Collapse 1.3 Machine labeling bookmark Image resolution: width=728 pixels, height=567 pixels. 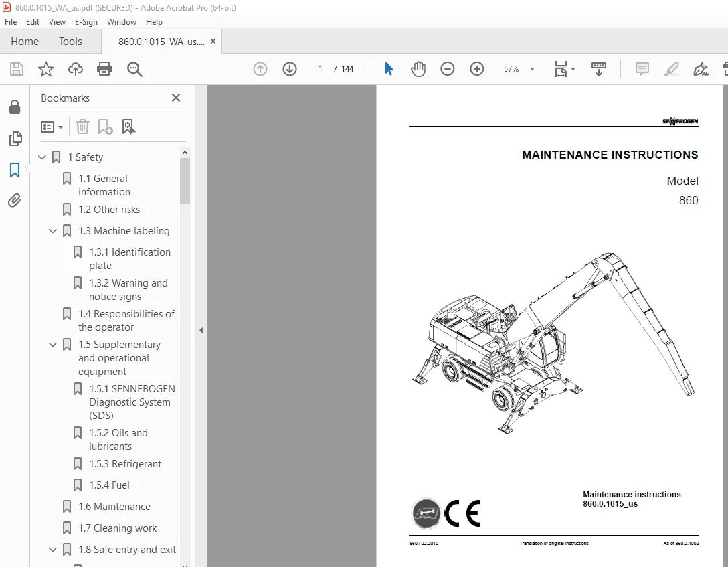53,231
